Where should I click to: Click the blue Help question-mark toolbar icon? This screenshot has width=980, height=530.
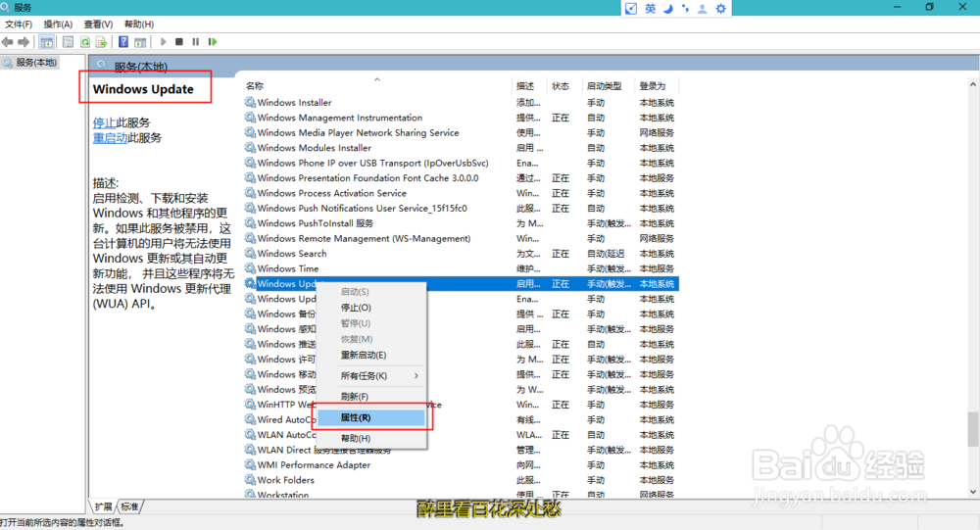coord(123,42)
